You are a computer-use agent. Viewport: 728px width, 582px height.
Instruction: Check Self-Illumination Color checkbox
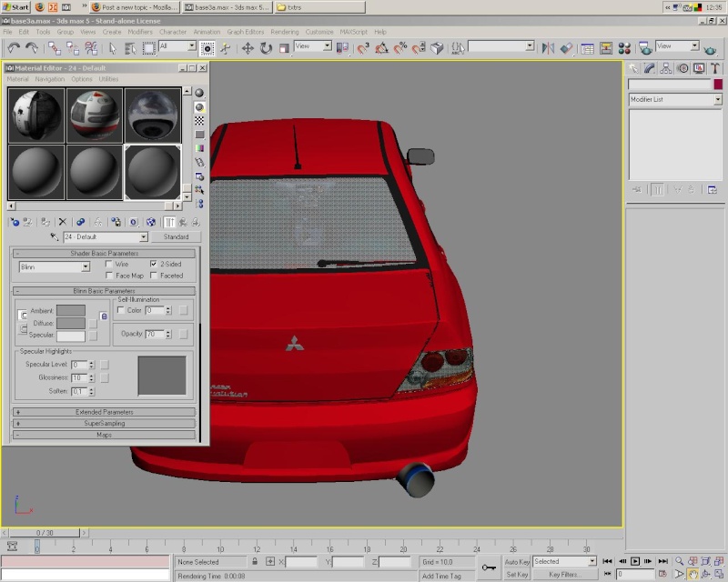(x=121, y=310)
